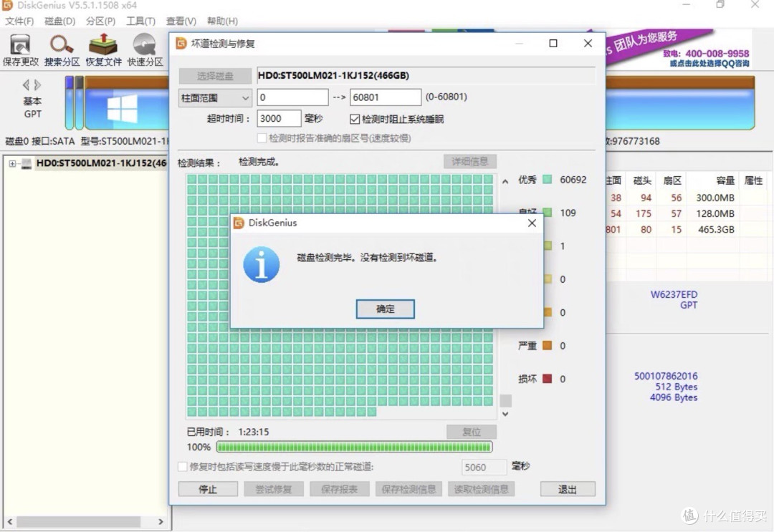Open the File (文件) menu
774x532 pixels.
click(20, 21)
